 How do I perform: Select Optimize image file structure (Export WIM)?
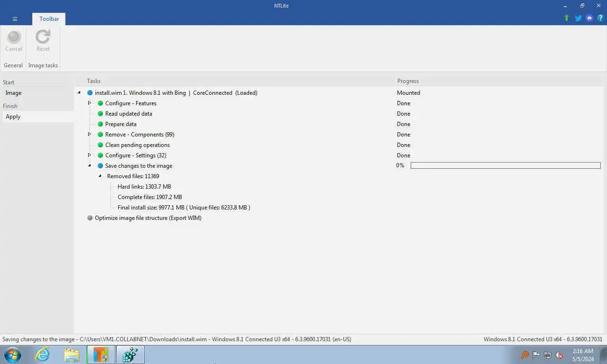point(148,218)
